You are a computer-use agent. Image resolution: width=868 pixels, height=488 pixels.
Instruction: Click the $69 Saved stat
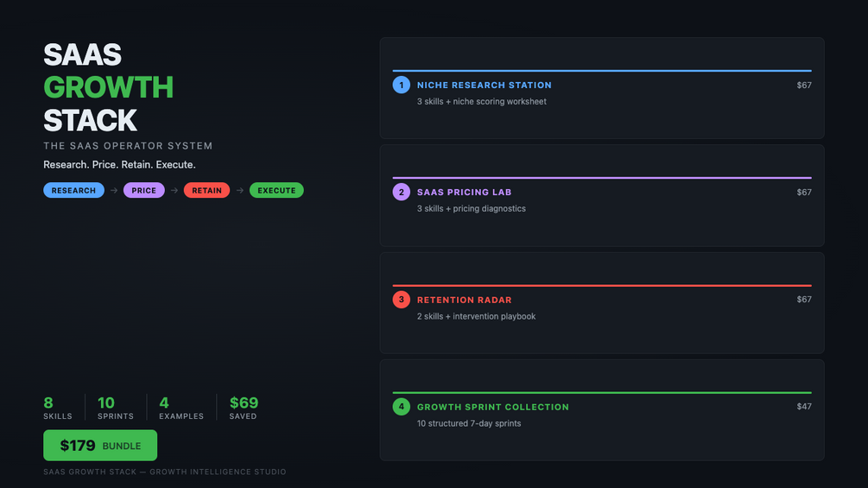(x=244, y=408)
